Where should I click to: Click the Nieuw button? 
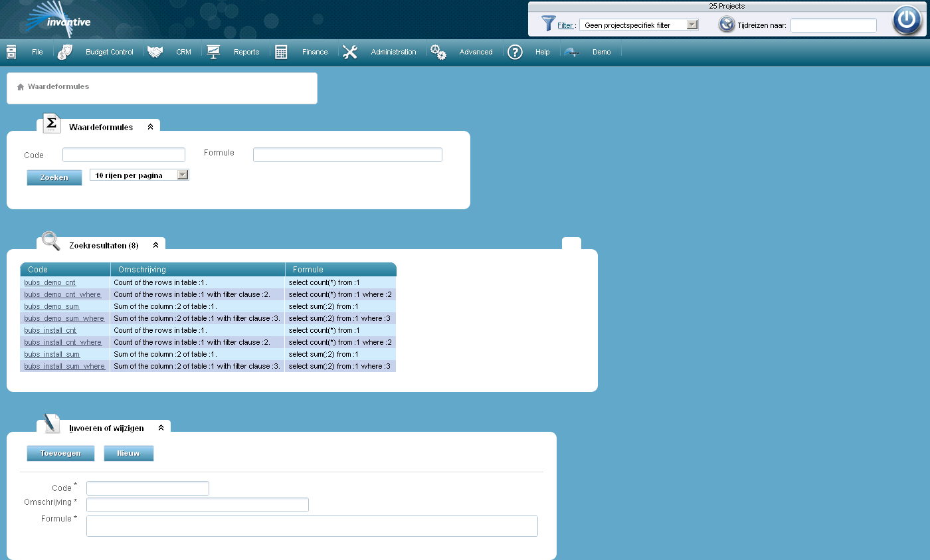click(129, 453)
